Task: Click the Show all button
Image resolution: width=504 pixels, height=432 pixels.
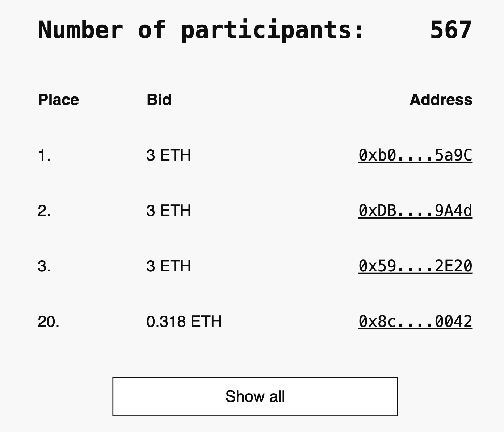Action: (255, 396)
